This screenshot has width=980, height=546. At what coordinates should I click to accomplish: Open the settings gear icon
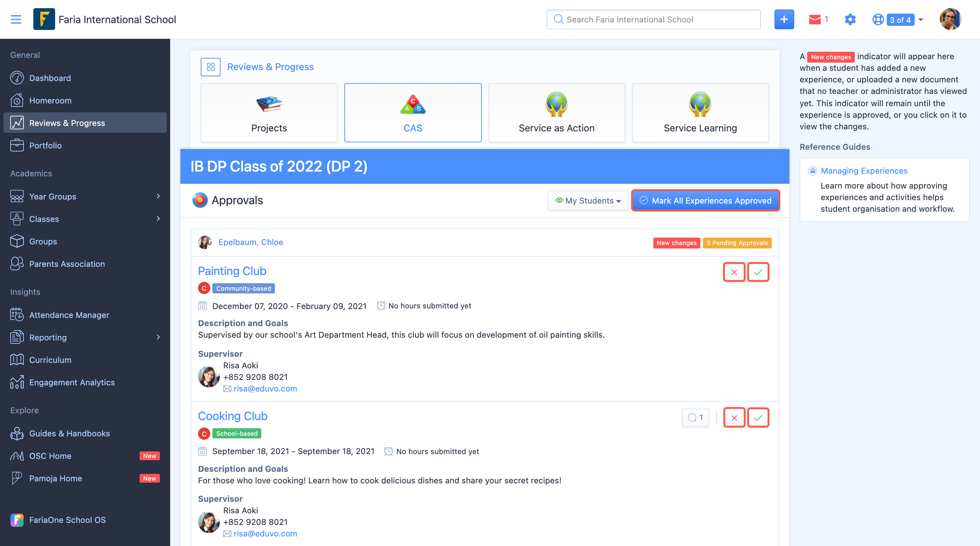tap(850, 19)
